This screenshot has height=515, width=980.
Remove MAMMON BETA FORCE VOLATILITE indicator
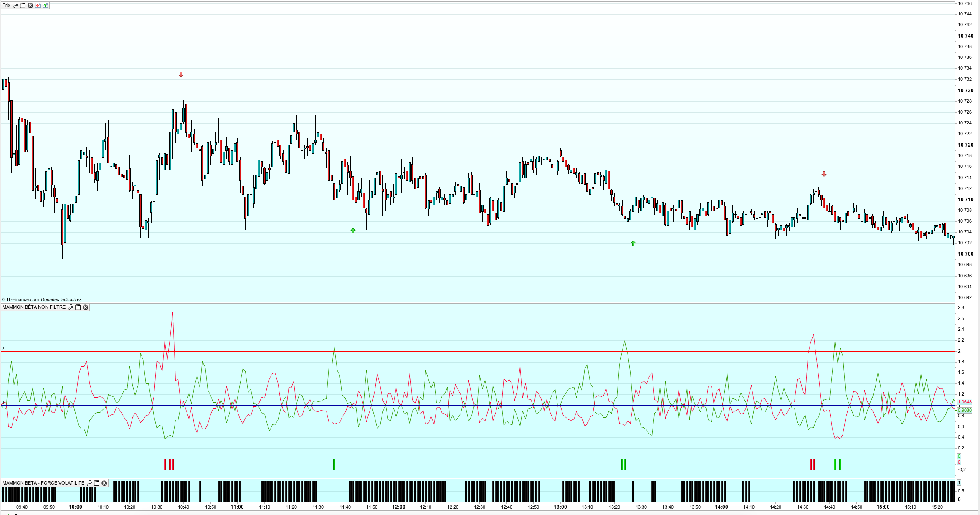coord(104,483)
